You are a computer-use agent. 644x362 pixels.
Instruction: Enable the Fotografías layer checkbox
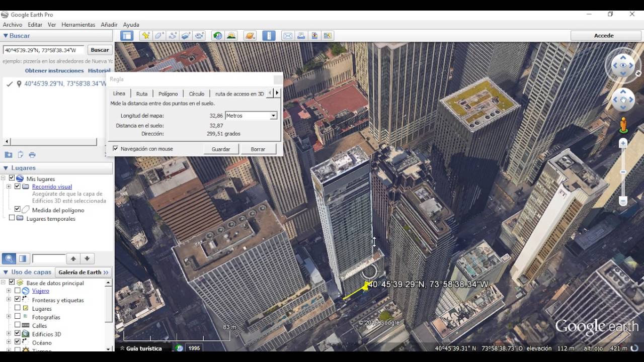[x=18, y=317]
